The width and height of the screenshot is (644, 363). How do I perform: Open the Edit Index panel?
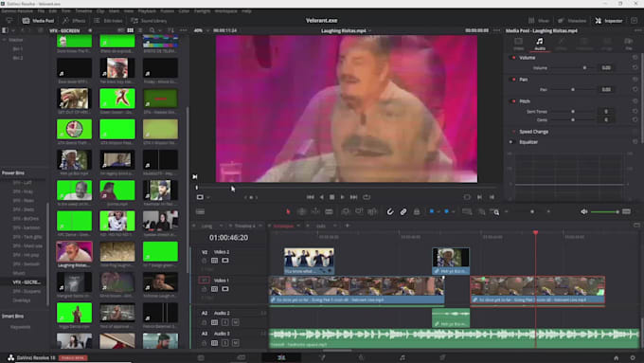(x=108, y=21)
